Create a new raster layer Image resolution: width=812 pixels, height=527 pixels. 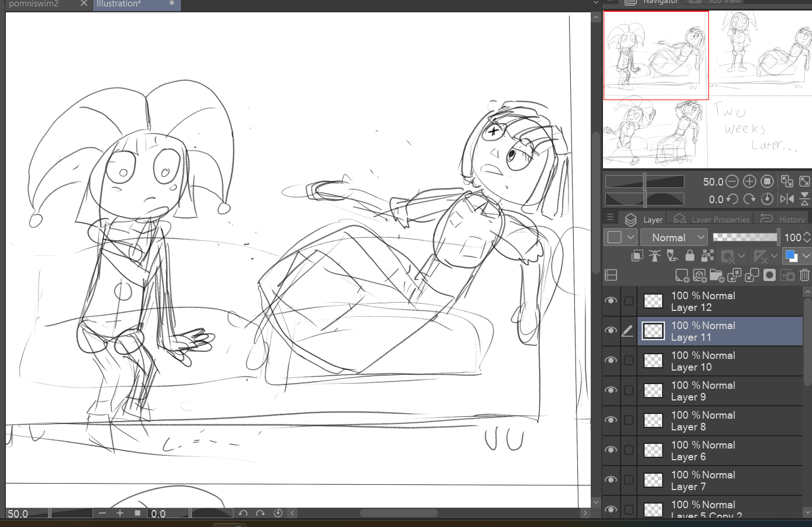point(682,275)
